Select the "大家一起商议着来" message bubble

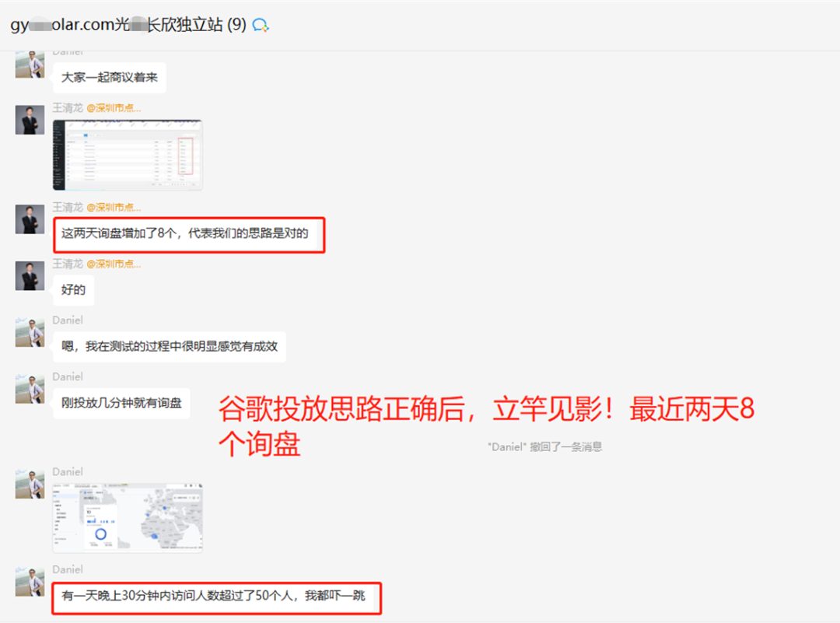click(109, 77)
